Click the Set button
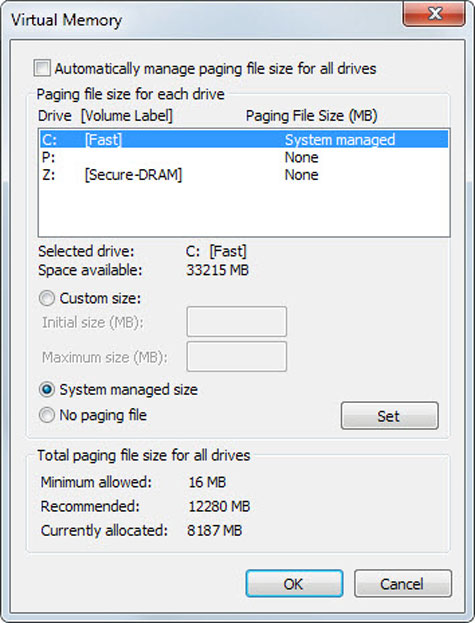This screenshot has width=475, height=623. (x=390, y=416)
